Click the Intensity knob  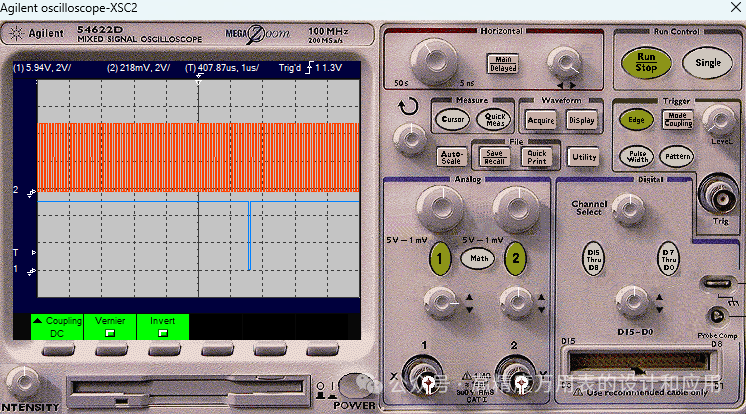point(23,382)
